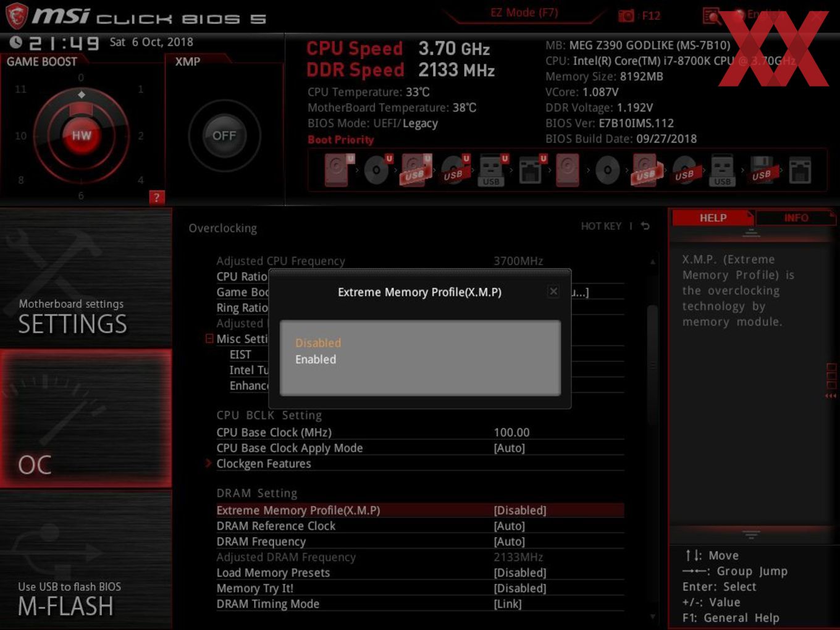840x630 pixels.
Task: Select the DRAM Timing Mode label
Action: [x=268, y=603]
